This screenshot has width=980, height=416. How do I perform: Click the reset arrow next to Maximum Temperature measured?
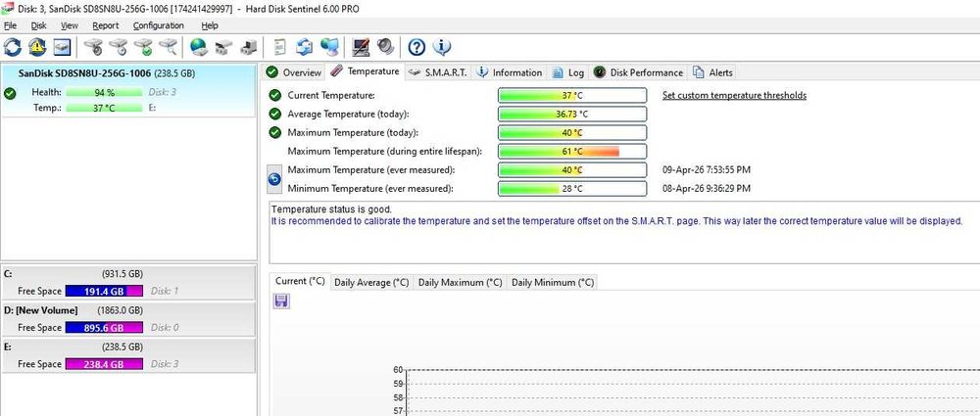tap(274, 179)
